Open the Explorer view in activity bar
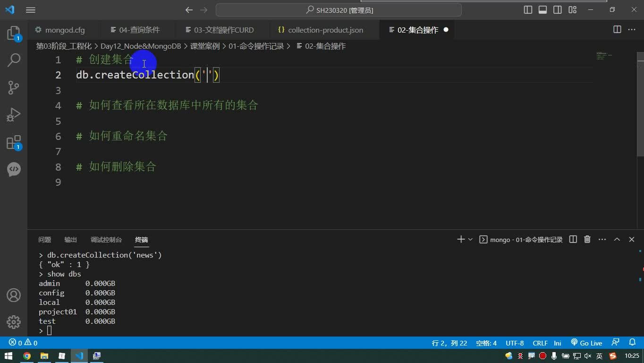644x363 pixels. pyautogui.click(x=14, y=33)
